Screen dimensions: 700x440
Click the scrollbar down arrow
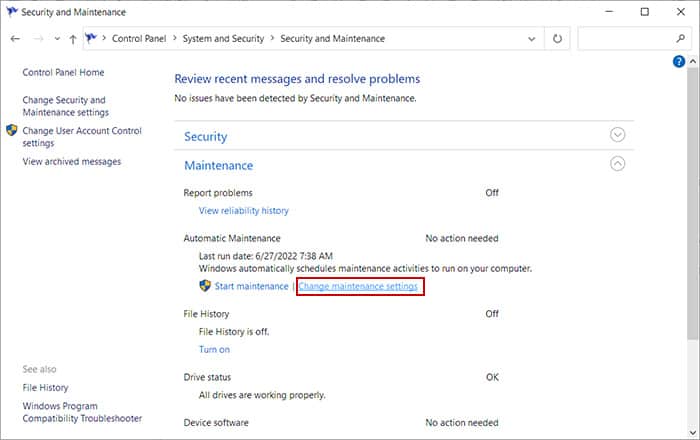(693, 432)
